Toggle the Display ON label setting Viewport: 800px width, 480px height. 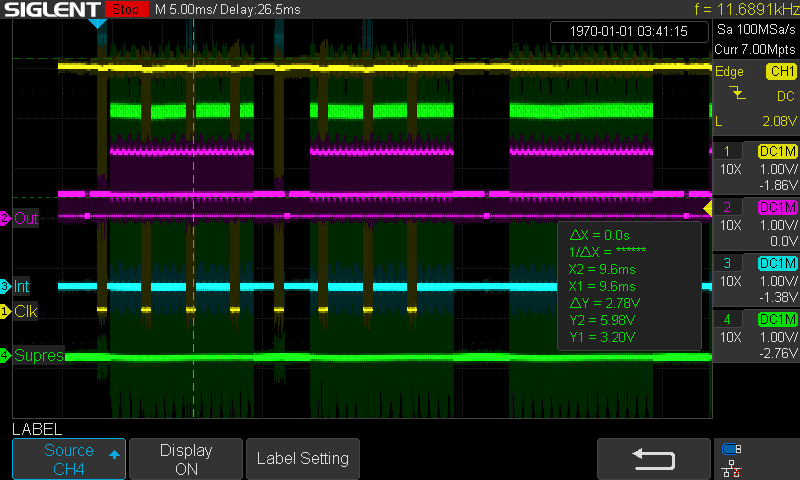(186, 459)
